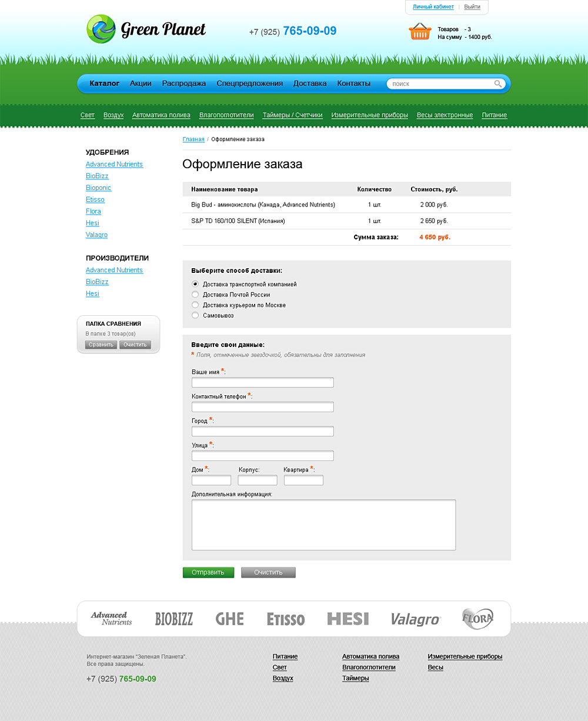Choose courier delivery in Moscow option
Image resolution: width=588 pixels, height=721 pixels.
pyautogui.click(x=196, y=305)
